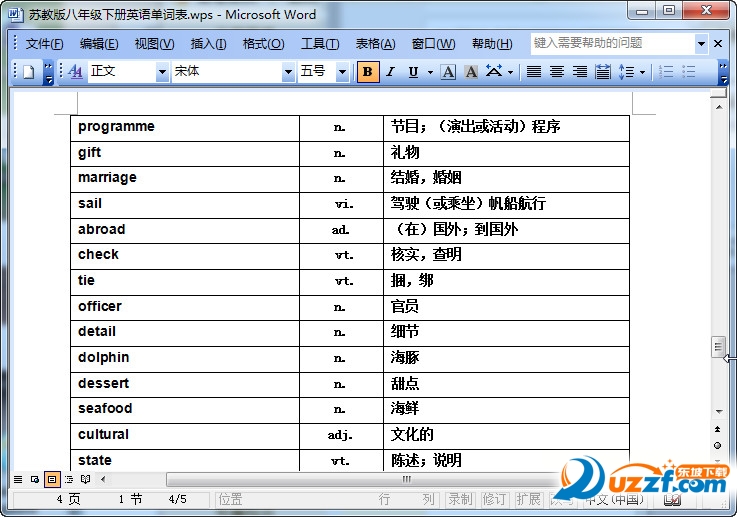Screen dimensions: 737x517
Task: Open the 文件(F) menu
Action: click(x=44, y=44)
